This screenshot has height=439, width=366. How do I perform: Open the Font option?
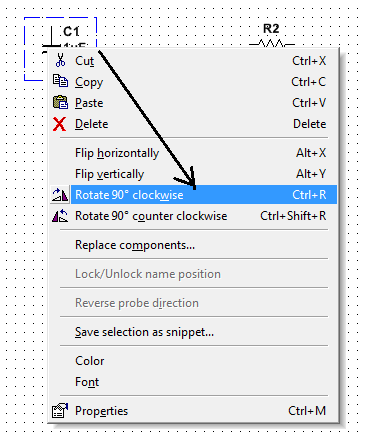[x=193, y=382]
